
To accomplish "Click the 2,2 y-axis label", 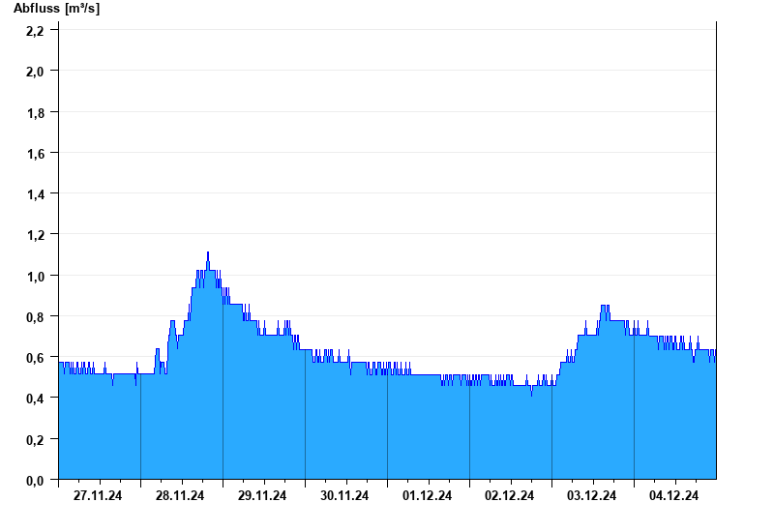I will click(x=35, y=31).
